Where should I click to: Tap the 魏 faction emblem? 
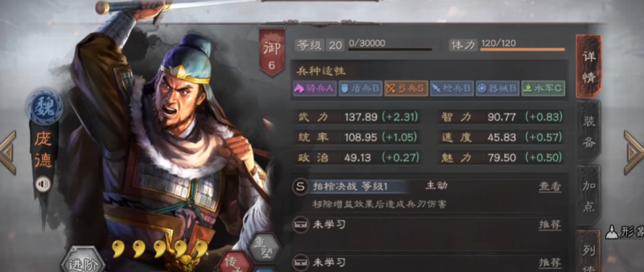[x=44, y=107]
